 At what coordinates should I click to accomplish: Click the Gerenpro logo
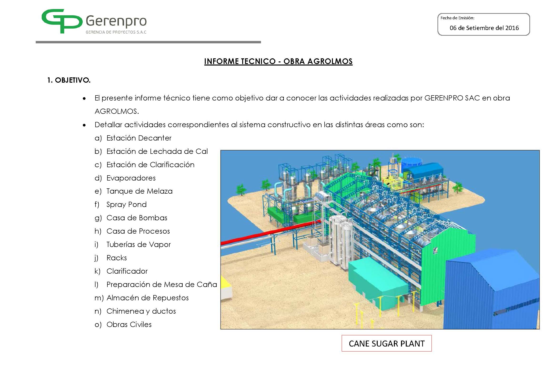coord(94,21)
